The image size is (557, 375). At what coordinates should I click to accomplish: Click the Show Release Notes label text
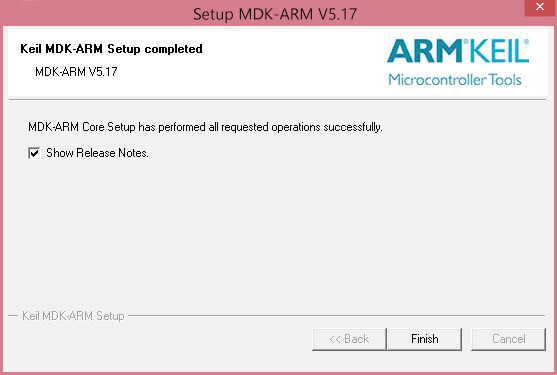pyautogui.click(x=97, y=153)
